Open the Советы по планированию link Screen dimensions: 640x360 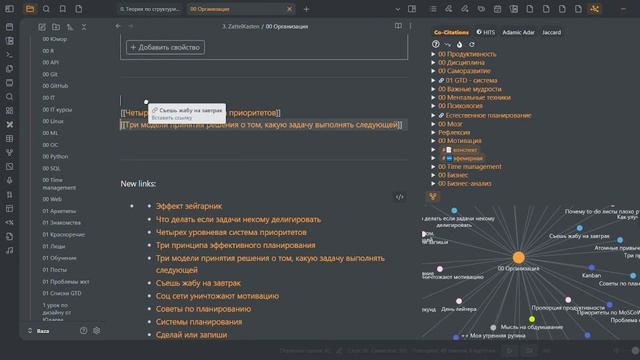click(203, 309)
